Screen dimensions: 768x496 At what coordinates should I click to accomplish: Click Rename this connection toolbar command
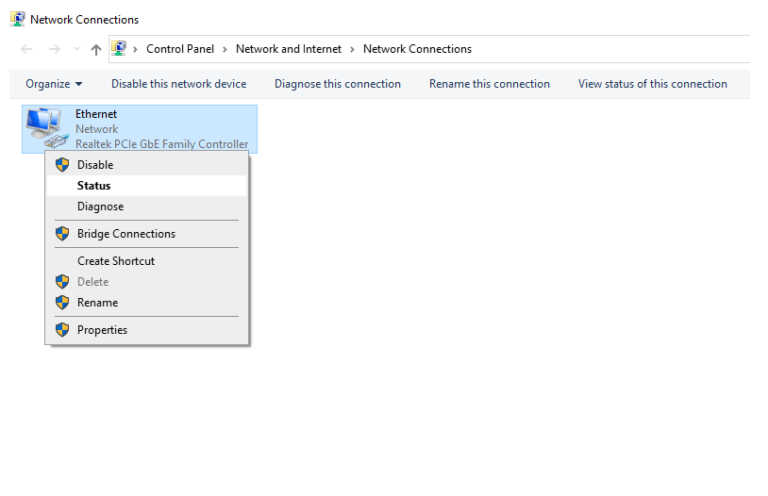point(489,84)
